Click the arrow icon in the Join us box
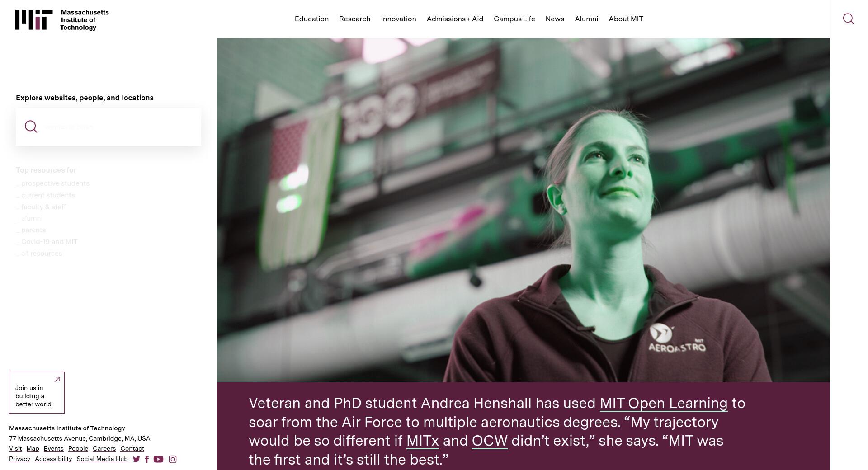The width and height of the screenshot is (868, 470). pos(57,380)
